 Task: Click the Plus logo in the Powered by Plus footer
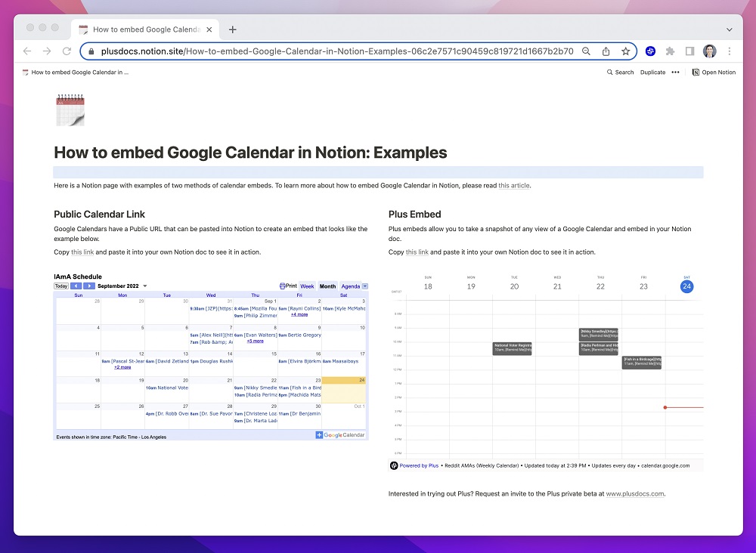pos(394,465)
